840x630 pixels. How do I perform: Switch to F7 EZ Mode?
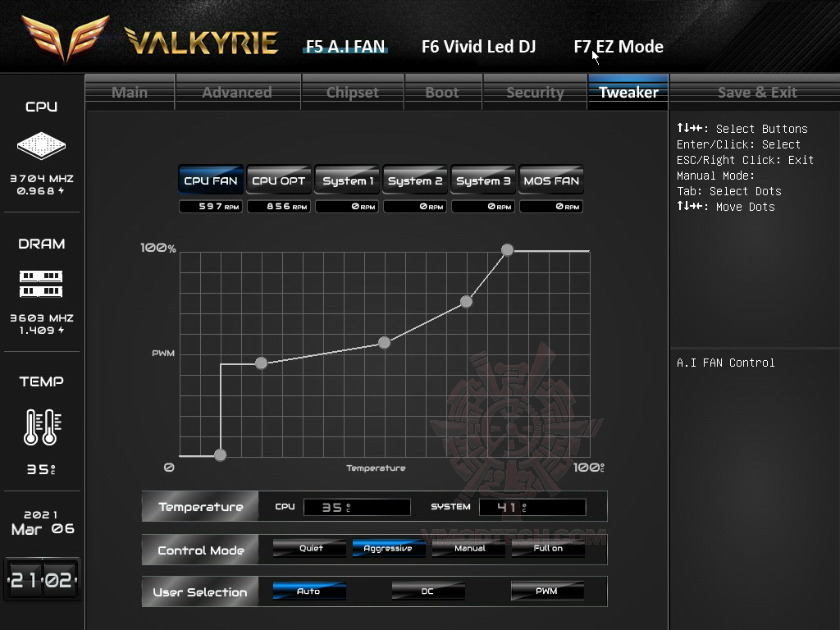(619, 47)
